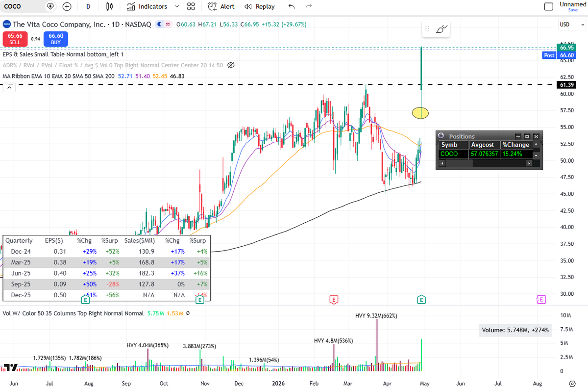Click the blue 66.60 BUY button

click(x=55, y=39)
